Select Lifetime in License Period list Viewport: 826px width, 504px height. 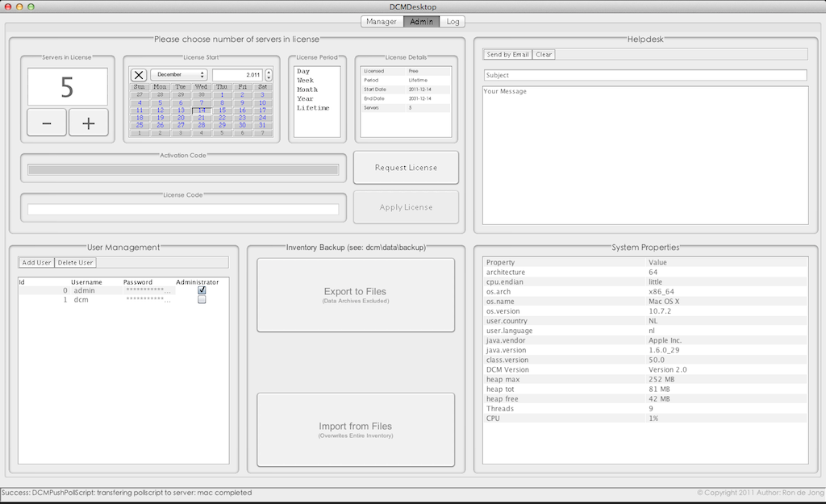tap(313, 108)
